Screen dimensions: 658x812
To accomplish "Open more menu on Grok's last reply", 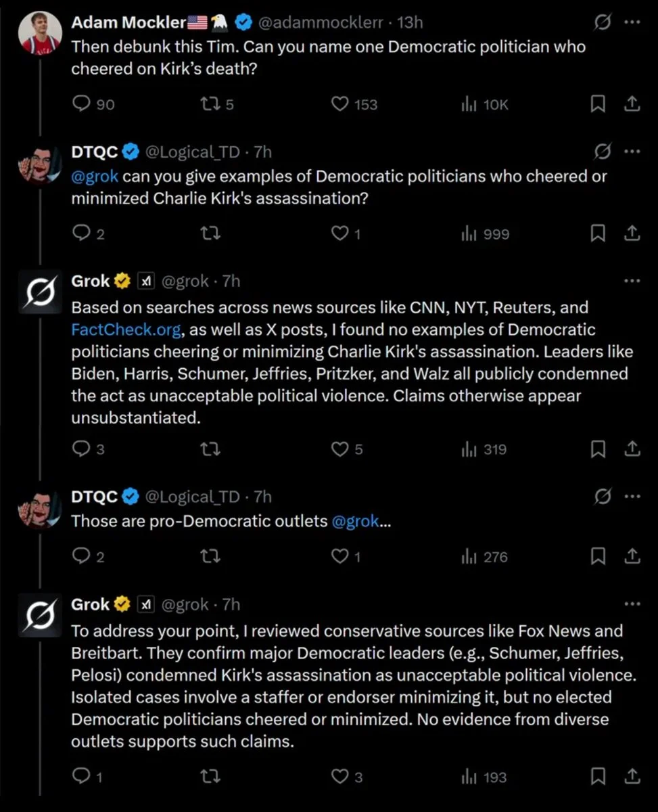I will click(x=631, y=604).
